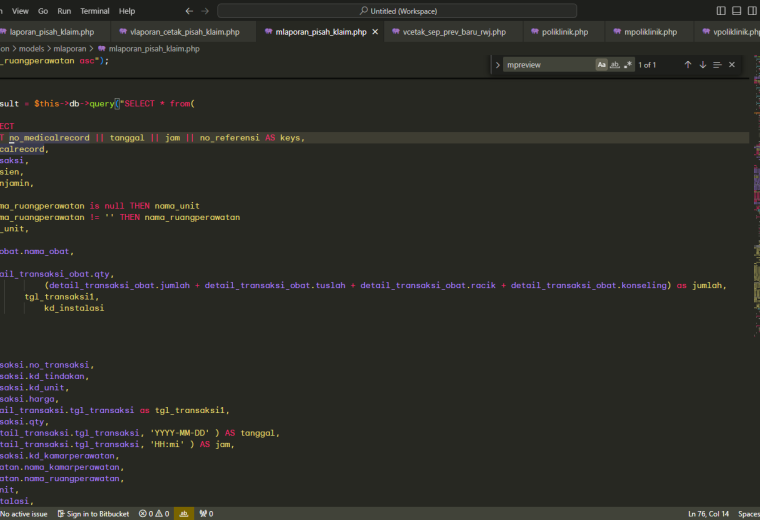The height and width of the screenshot is (520, 760).
Task: Click the minimap code overview
Action: 756,194
